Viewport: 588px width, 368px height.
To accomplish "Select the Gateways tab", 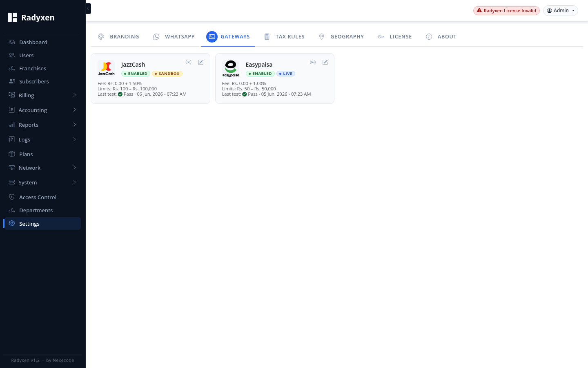I will [228, 37].
